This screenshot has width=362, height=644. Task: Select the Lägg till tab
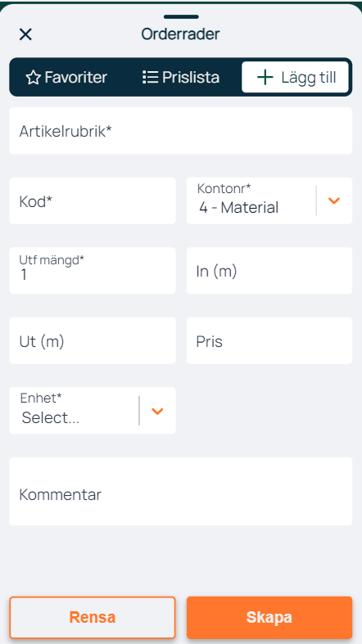tap(296, 77)
